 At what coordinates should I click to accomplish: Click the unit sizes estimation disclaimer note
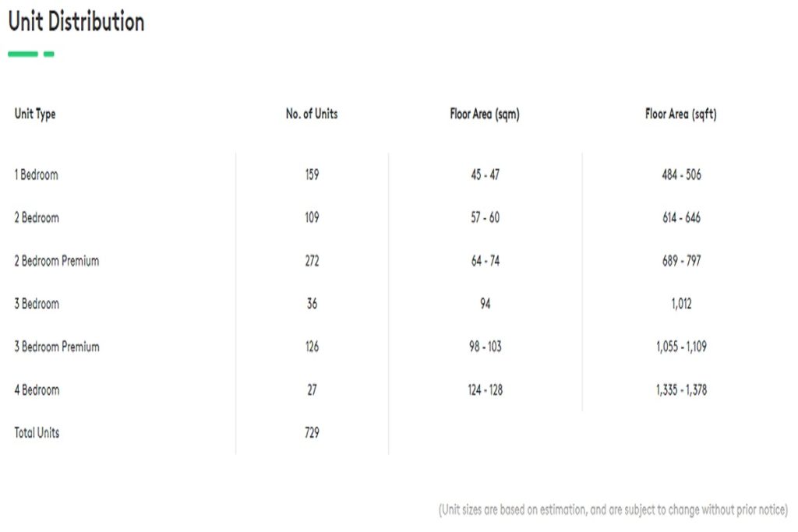(613, 509)
